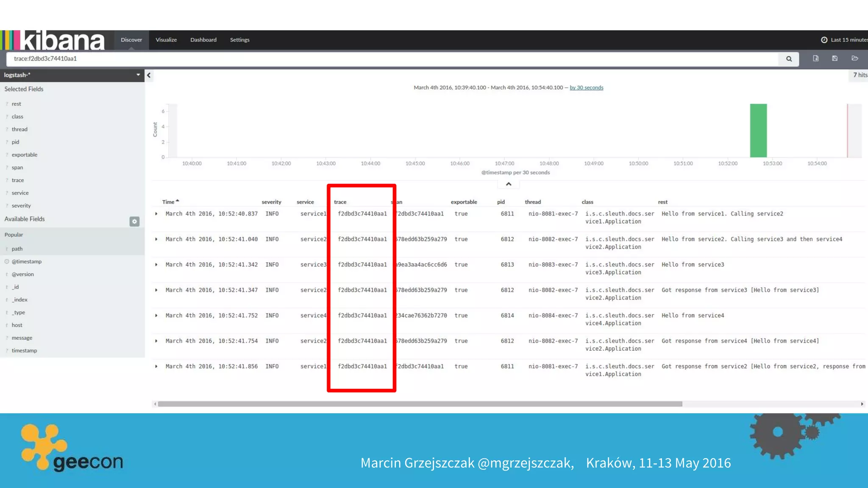Expand the 10:52:41.752 log row
This screenshot has height=488, width=868.
[x=156, y=316]
